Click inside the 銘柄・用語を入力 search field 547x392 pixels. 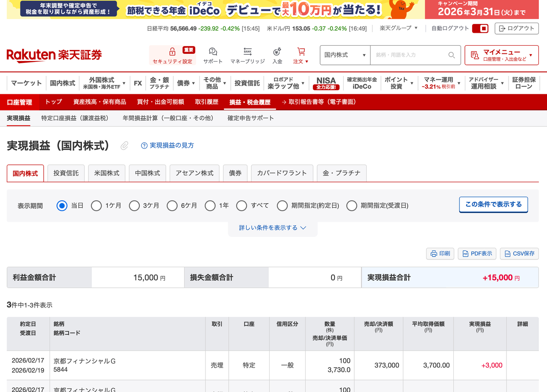pos(406,55)
